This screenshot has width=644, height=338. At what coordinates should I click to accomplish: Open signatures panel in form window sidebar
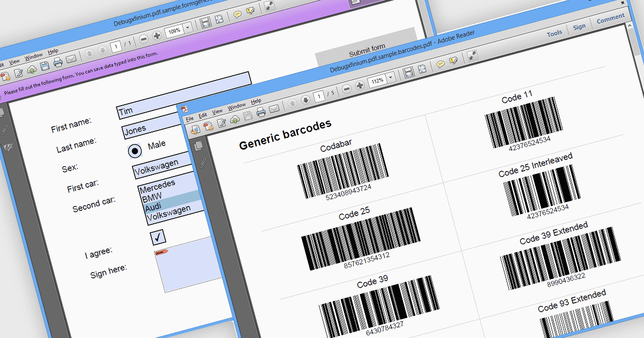[8, 146]
